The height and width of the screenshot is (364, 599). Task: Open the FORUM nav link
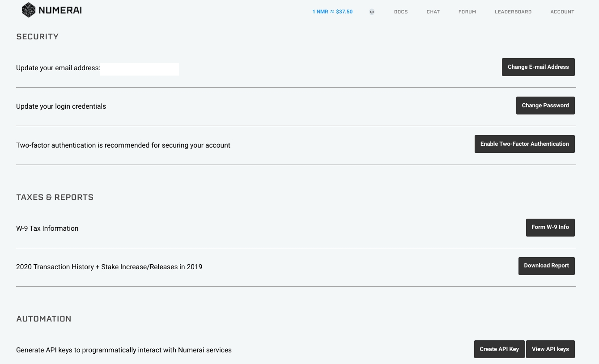coord(467,12)
